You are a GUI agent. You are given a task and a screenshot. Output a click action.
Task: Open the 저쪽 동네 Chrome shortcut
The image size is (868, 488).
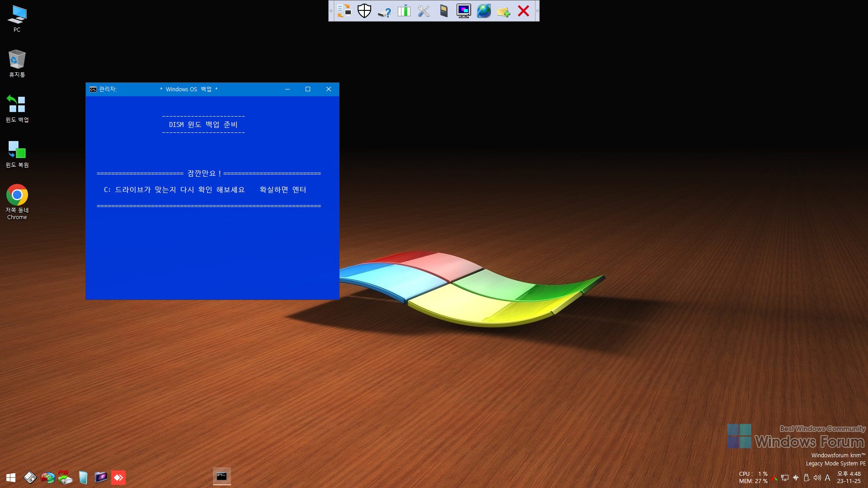tap(17, 202)
